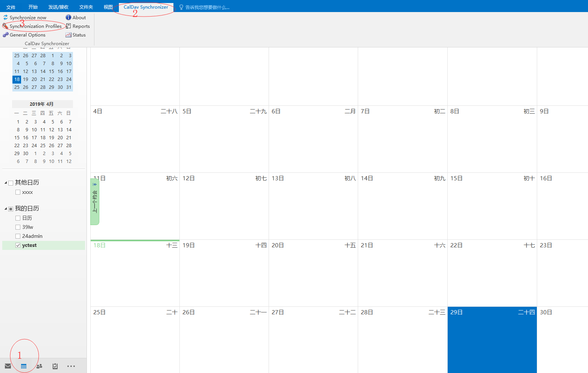The height and width of the screenshot is (373, 588).
Task: Open General Options gear
Action: click(6, 35)
